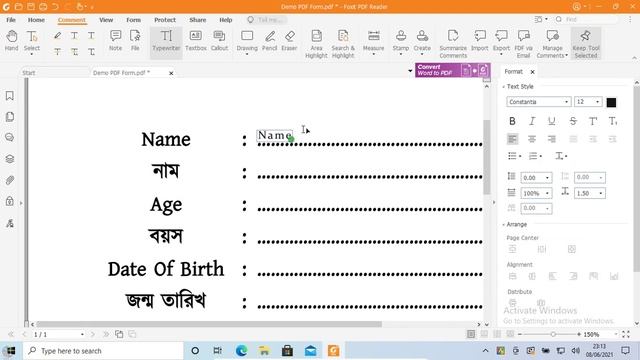The height and width of the screenshot is (360, 640).
Task: Import comments
Action: click(x=480, y=40)
